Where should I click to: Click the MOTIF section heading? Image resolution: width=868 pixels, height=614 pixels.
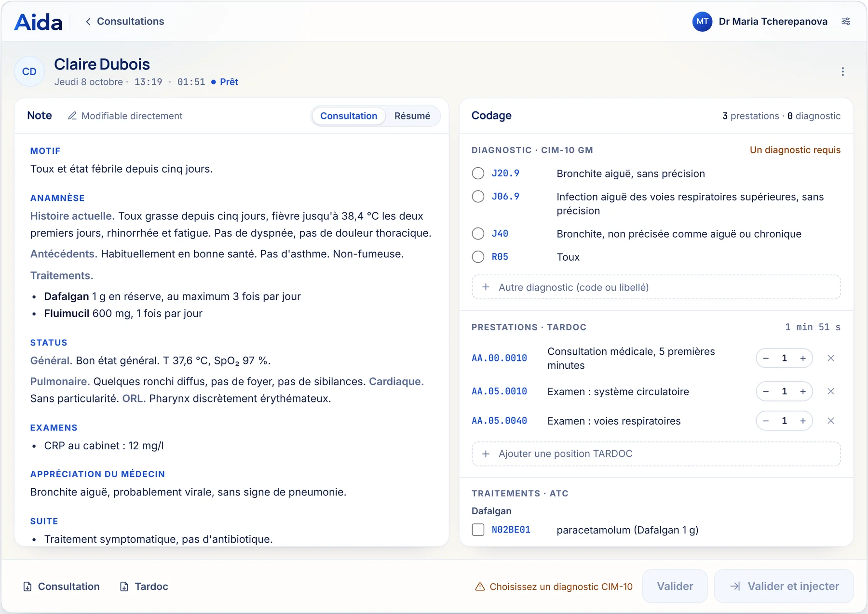pyautogui.click(x=45, y=151)
